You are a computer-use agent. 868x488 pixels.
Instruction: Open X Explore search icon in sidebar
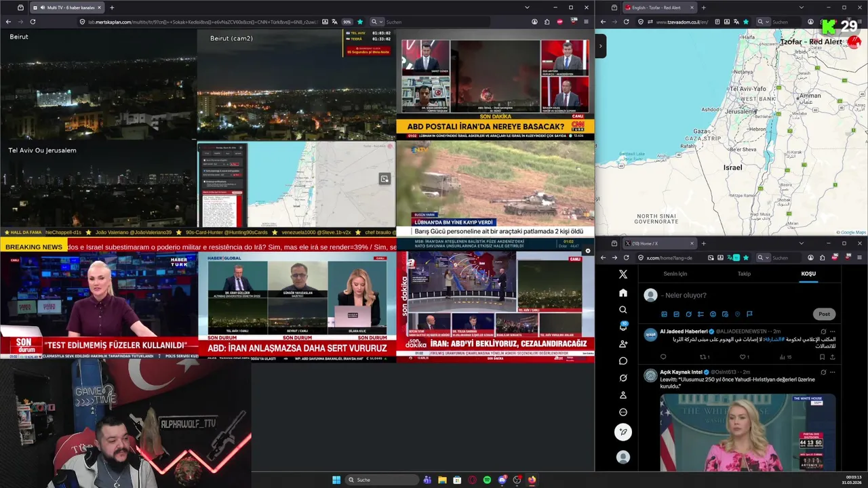click(623, 310)
